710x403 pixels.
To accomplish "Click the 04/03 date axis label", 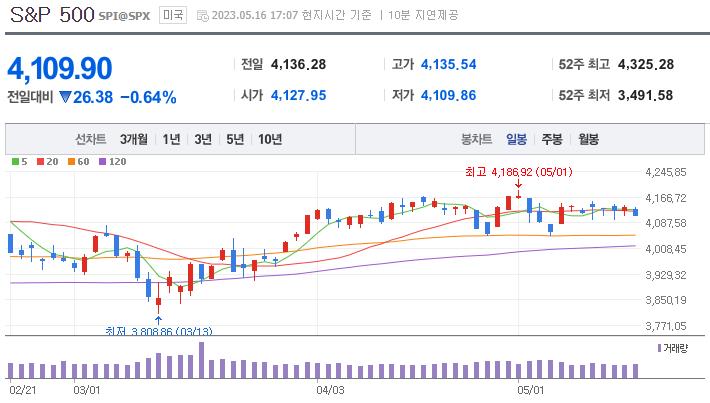I will click(330, 390).
